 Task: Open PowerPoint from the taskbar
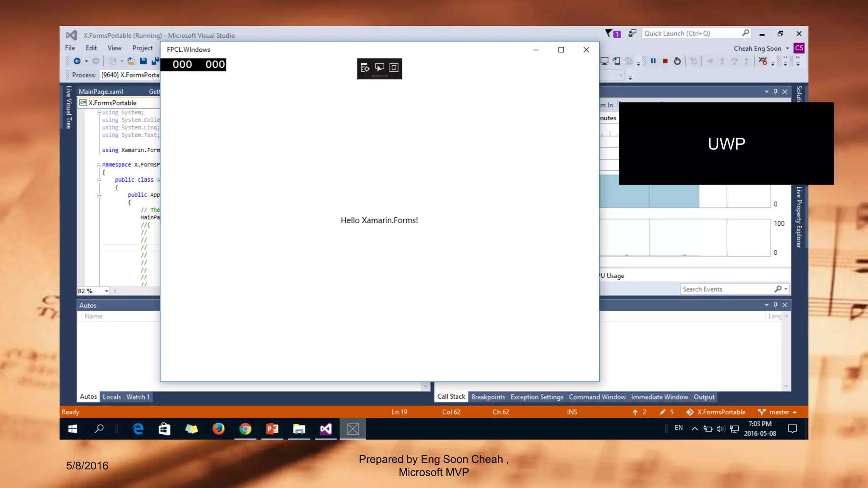(x=272, y=429)
